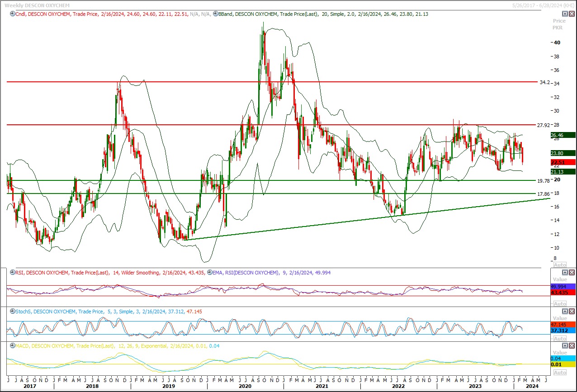Click the 2019 year label on time axis

coord(169,386)
